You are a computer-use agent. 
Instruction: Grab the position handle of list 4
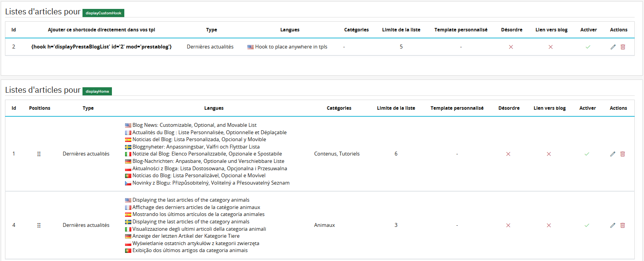pyautogui.click(x=39, y=225)
